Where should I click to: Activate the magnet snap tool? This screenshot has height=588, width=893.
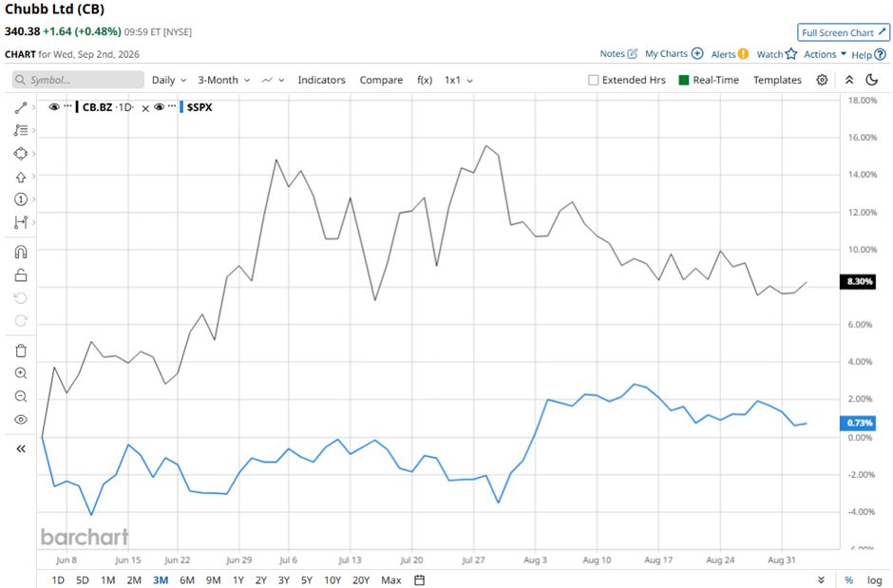click(x=21, y=252)
